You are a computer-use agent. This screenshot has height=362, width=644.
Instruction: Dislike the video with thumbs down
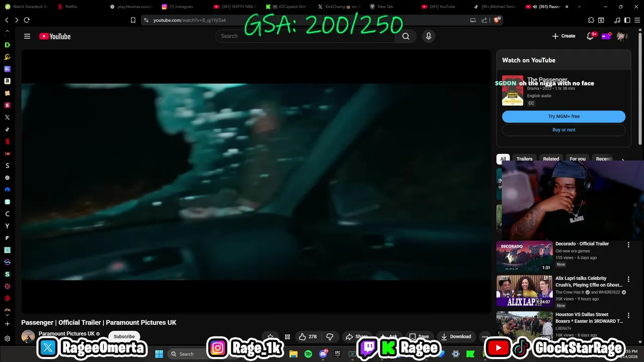click(330, 337)
